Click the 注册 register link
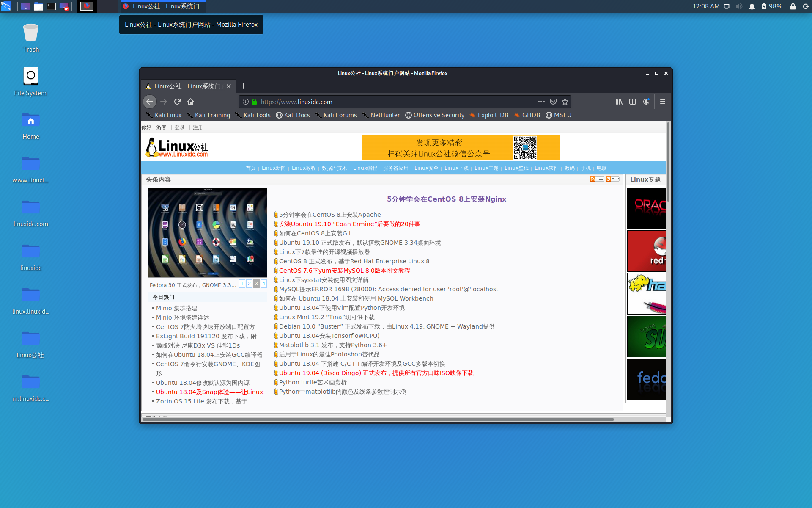The image size is (812, 508). pyautogui.click(x=198, y=127)
